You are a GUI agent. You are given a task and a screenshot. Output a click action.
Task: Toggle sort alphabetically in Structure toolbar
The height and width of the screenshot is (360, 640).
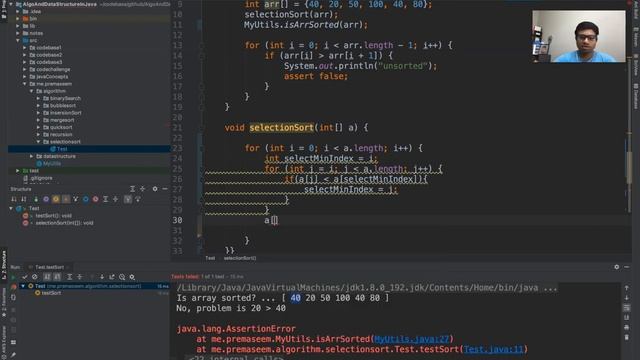(x=24, y=199)
